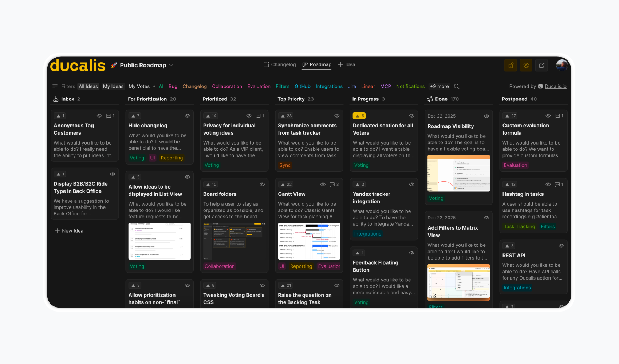Click the search magnifier icon in filters bar
Screen dimensions: 619x364
(457, 87)
